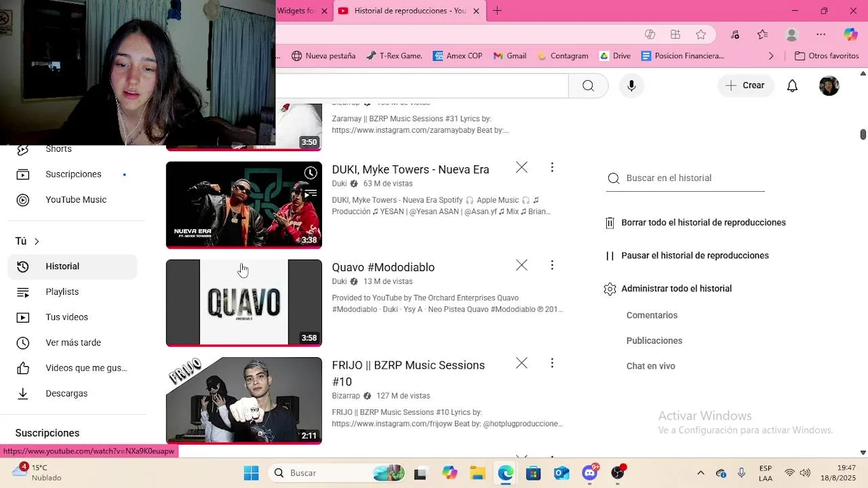This screenshot has height=488, width=868.
Task: Open Gmail bookmark
Action: pos(510,56)
